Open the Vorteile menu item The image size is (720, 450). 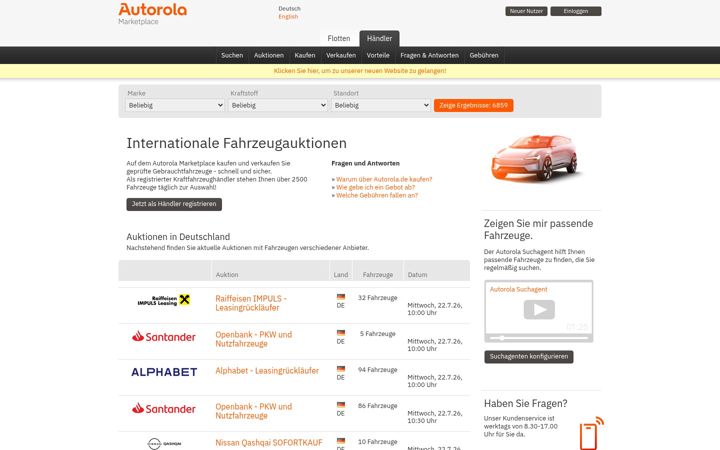(378, 55)
